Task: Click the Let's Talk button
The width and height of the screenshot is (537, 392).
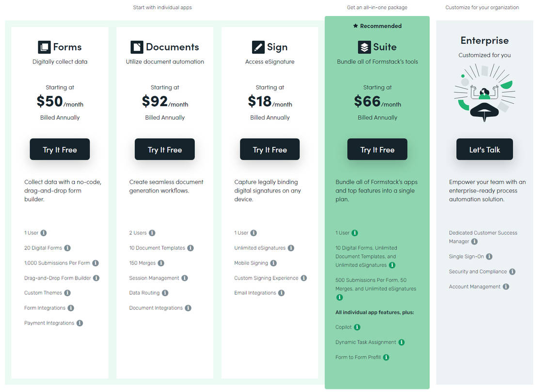Action: pyautogui.click(x=484, y=149)
